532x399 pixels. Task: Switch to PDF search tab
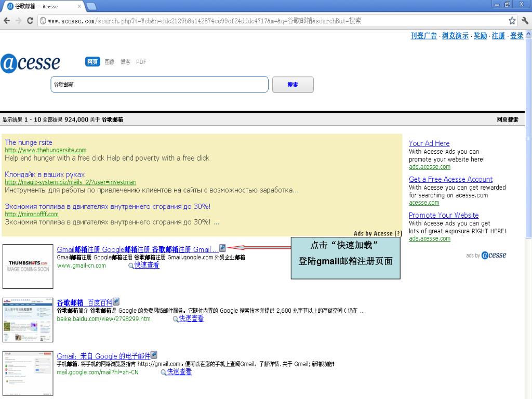click(141, 62)
